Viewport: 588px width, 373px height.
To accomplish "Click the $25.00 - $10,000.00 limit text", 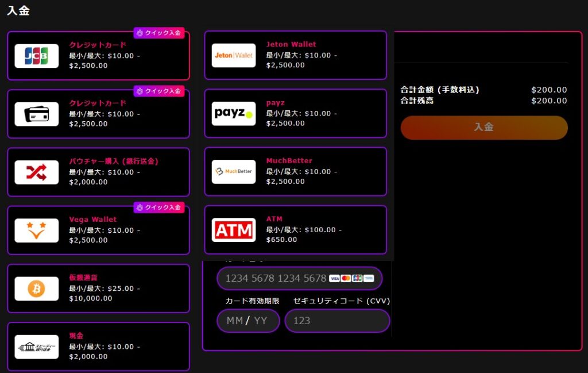I will pyautogui.click(x=105, y=294).
